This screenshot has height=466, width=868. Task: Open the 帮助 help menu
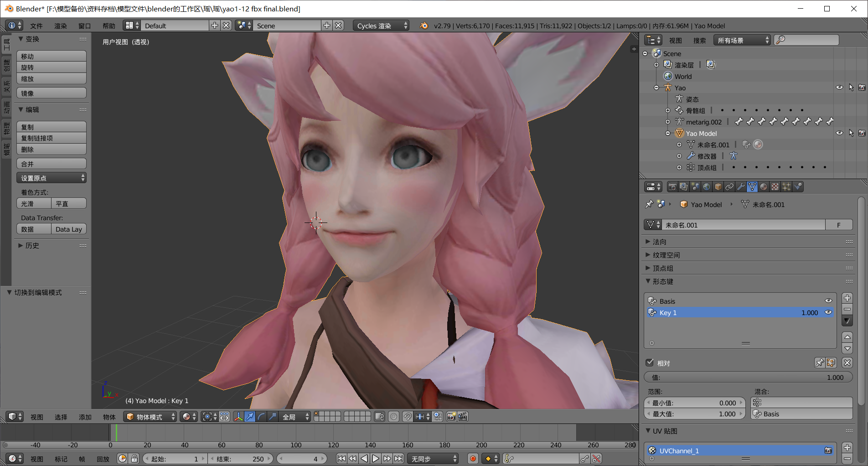point(109,26)
